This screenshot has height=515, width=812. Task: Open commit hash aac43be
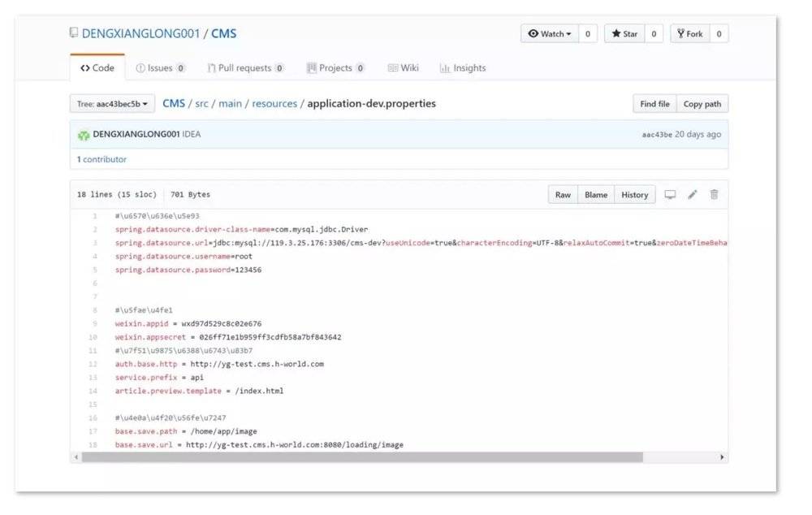pyautogui.click(x=657, y=135)
